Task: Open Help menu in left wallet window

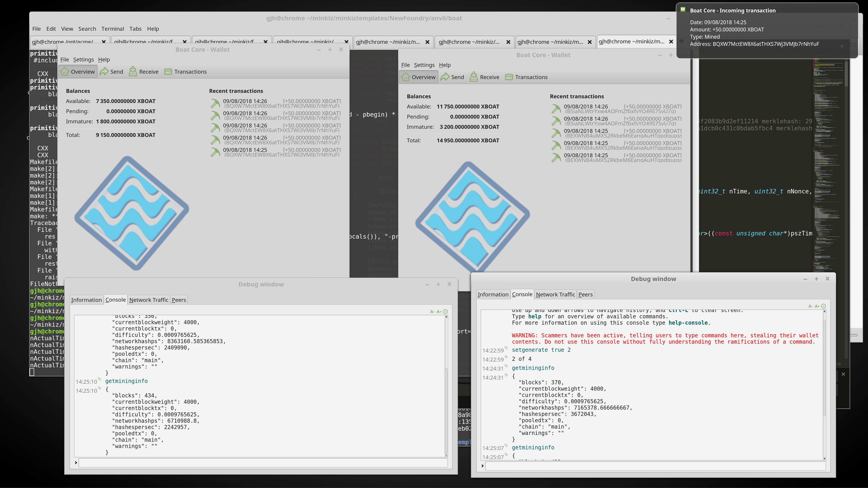Action: (104, 60)
